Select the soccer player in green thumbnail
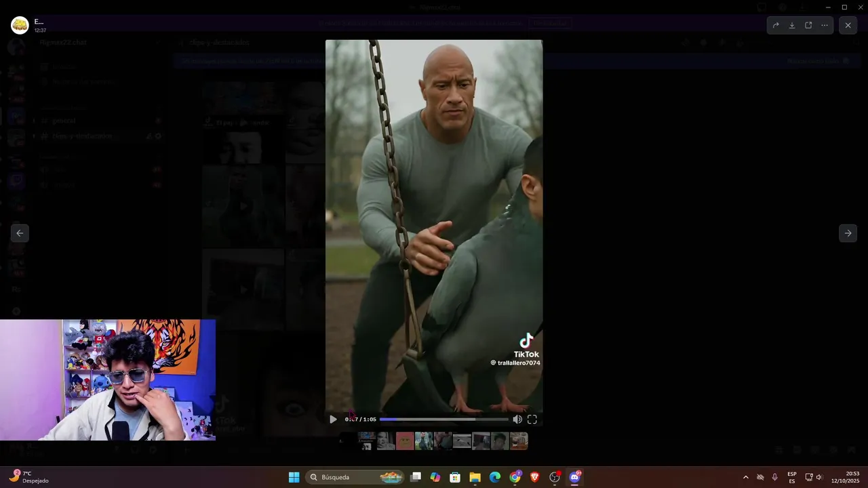 click(x=424, y=441)
